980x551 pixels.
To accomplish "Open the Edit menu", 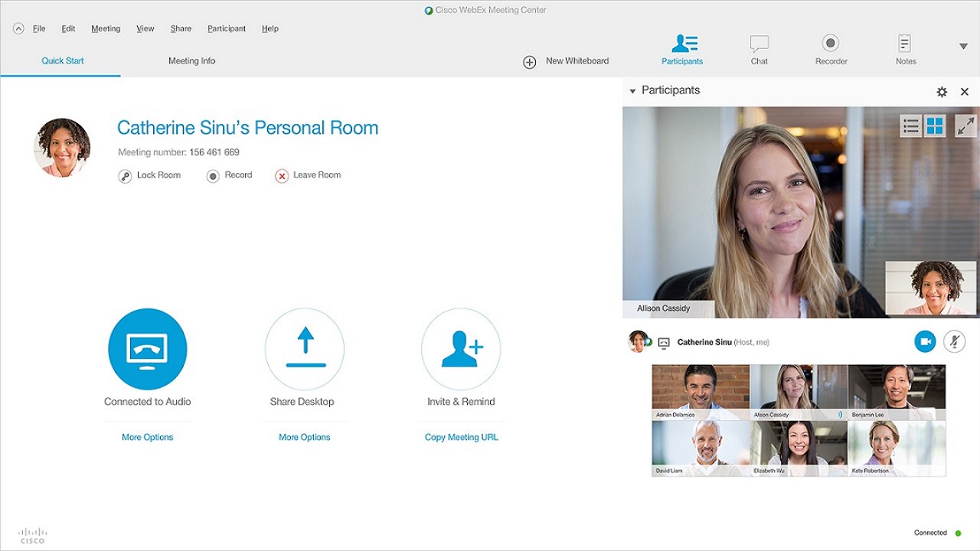I will pyautogui.click(x=68, y=28).
